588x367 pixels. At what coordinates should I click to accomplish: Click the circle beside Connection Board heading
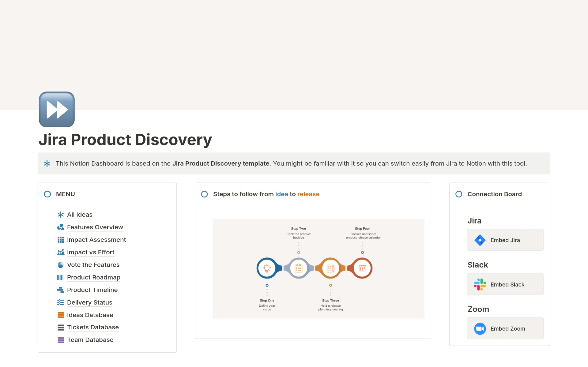[x=458, y=194]
